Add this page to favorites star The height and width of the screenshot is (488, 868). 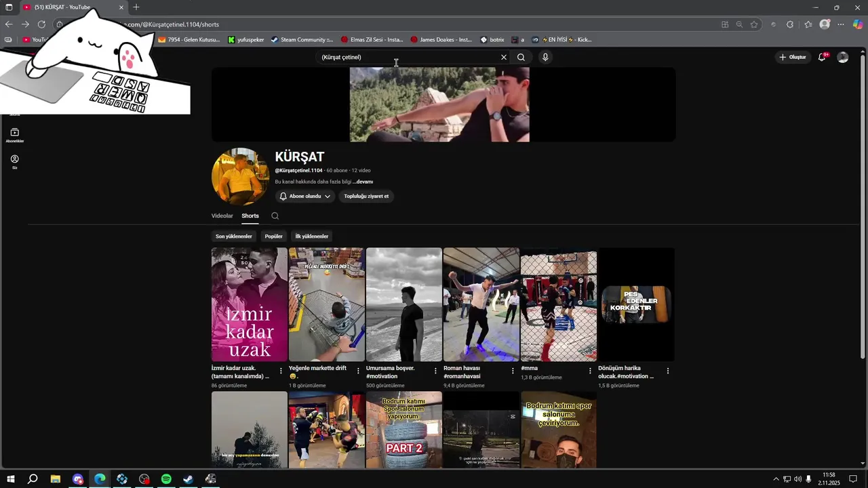pos(754,24)
